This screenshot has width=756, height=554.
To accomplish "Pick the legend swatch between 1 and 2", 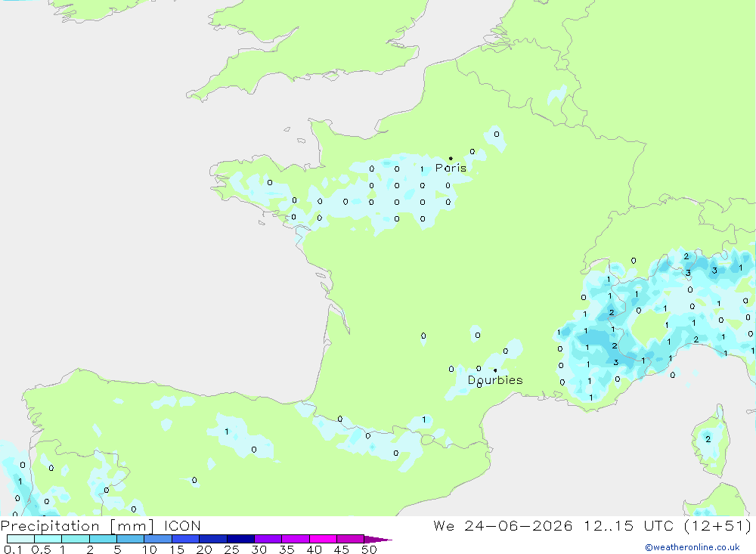I will click(x=75, y=539).
